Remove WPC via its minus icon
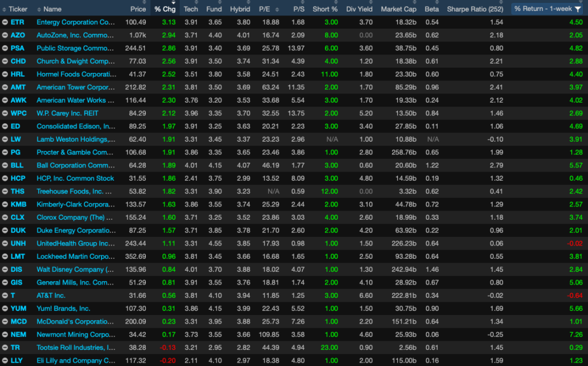Screen dimensions: 588x366 [5, 113]
